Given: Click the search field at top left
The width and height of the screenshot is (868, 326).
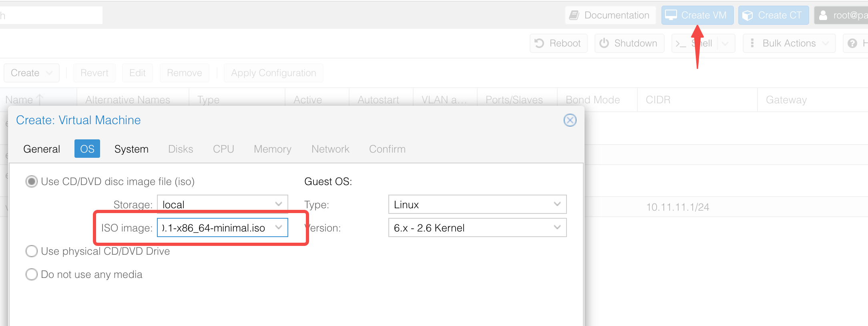Looking at the screenshot, I should pyautogui.click(x=51, y=15).
